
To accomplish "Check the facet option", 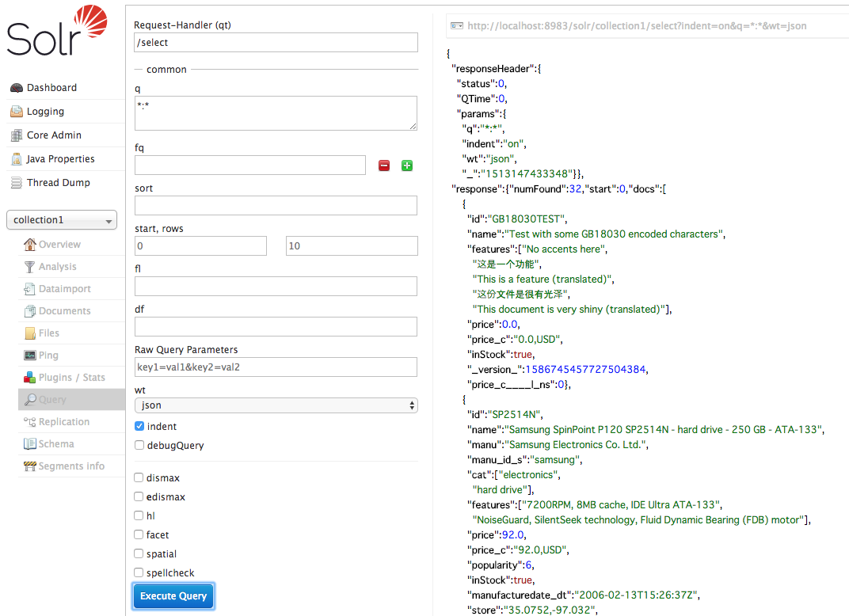I will coord(139,534).
